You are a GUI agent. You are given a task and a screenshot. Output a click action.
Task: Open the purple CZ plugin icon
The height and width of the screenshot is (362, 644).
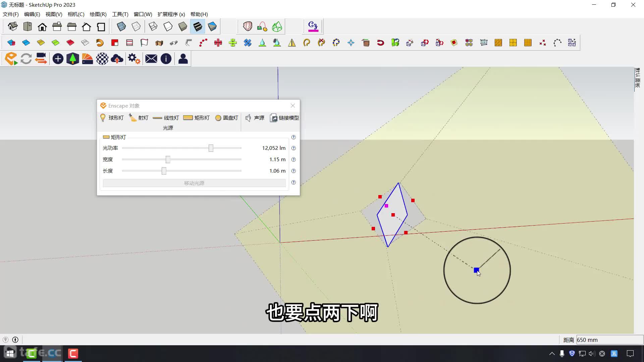click(313, 26)
